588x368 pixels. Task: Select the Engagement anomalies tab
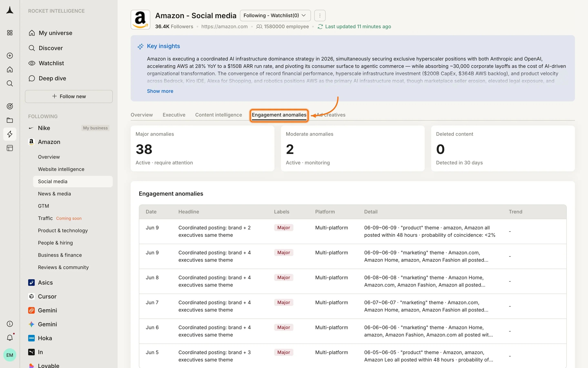(x=279, y=115)
